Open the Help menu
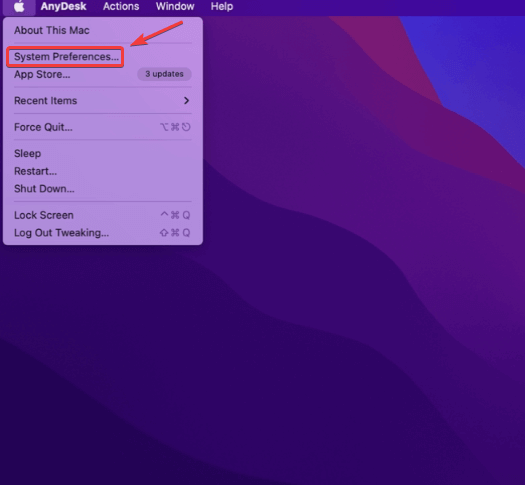This screenshot has height=485, width=525. click(x=222, y=6)
